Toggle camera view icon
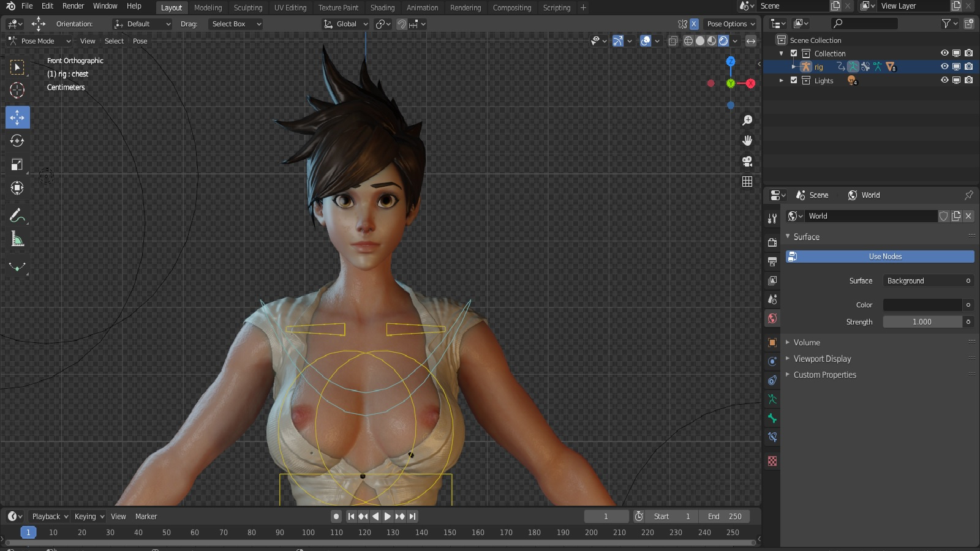This screenshot has width=980, height=551. point(747,161)
